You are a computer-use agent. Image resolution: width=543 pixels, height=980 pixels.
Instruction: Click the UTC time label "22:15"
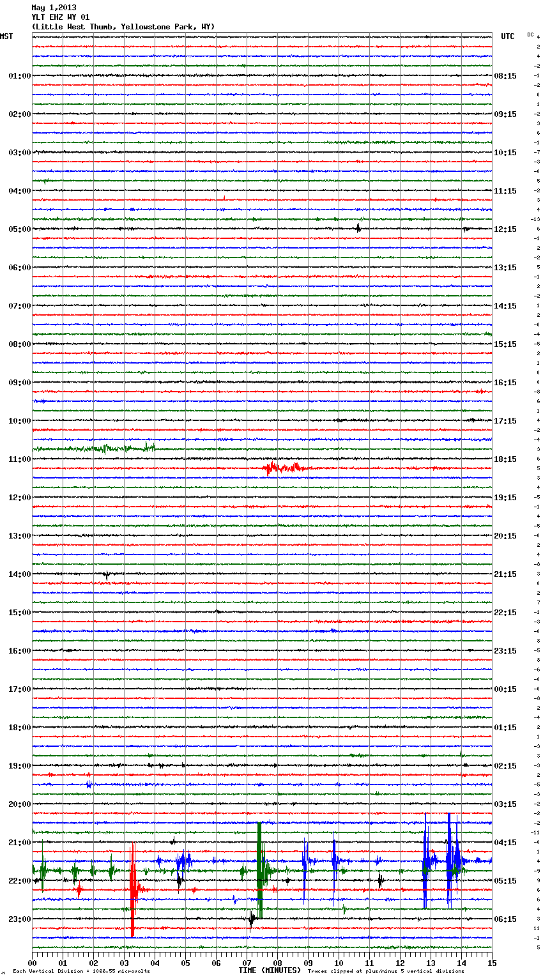(505, 613)
